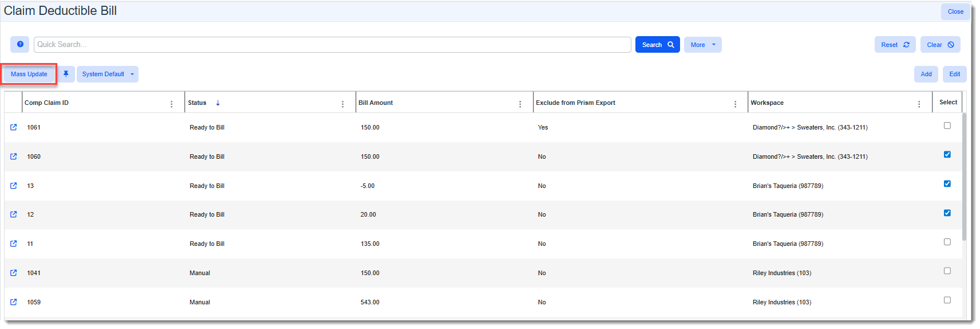
Task: Open Workspace column three-dot menu
Action: pos(919,104)
